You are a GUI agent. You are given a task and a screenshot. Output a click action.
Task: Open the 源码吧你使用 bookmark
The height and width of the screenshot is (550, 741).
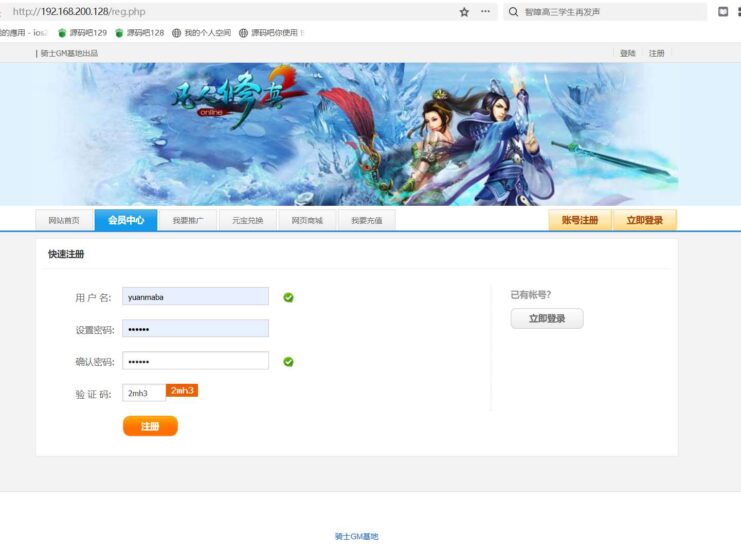coord(271,33)
